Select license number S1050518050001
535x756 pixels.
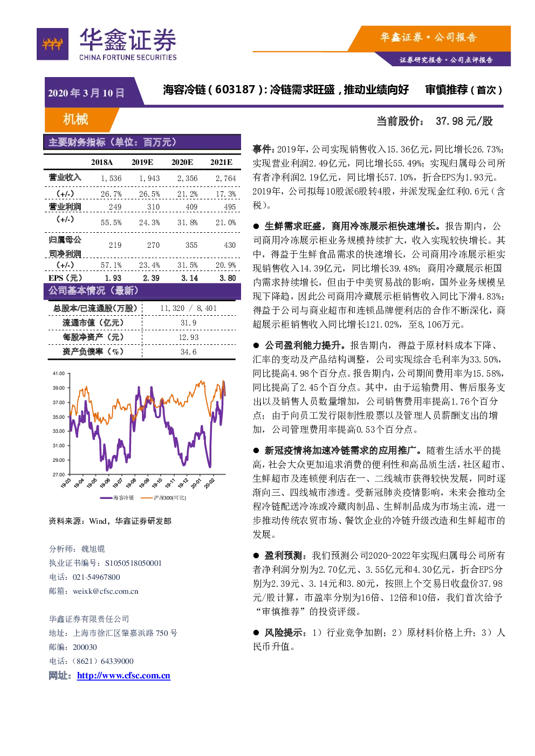point(133,563)
